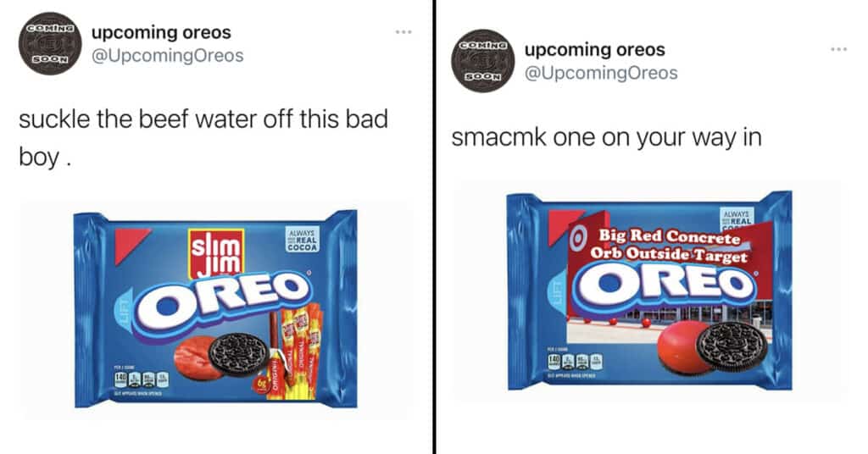Click the Always Real Cocoa badge on left package
Viewport: 868px width, 454px height.
point(303,240)
